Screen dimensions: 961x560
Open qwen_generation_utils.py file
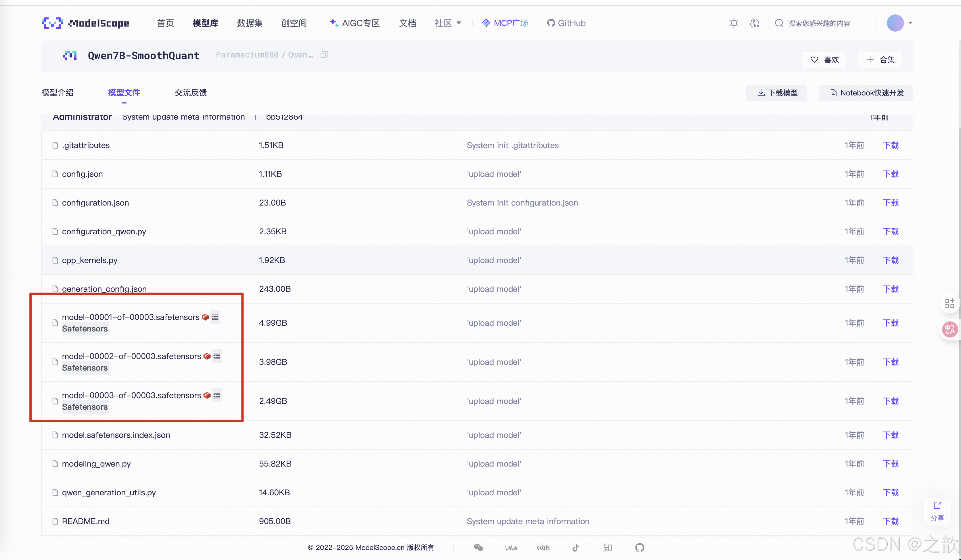click(x=109, y=492)
